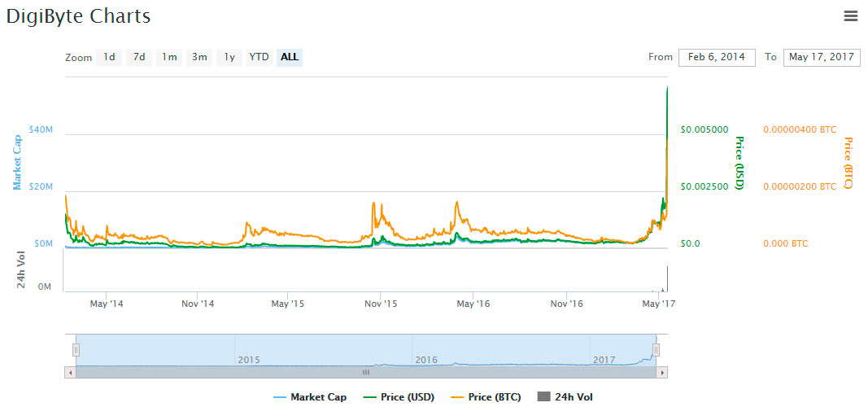Toggle 24h Vol series in legend
Viewport: 868px width, 407px height.
click(x=565, y=397)
